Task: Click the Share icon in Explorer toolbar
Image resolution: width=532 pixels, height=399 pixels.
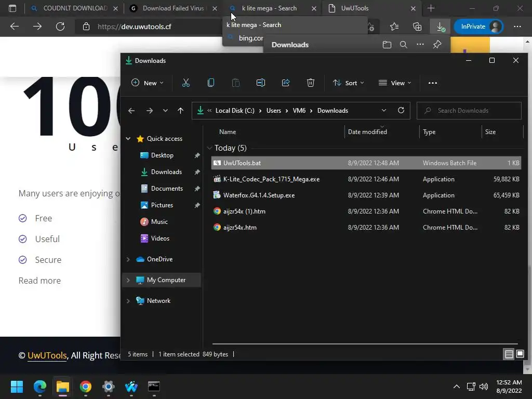Action: (x=286, y=83)
